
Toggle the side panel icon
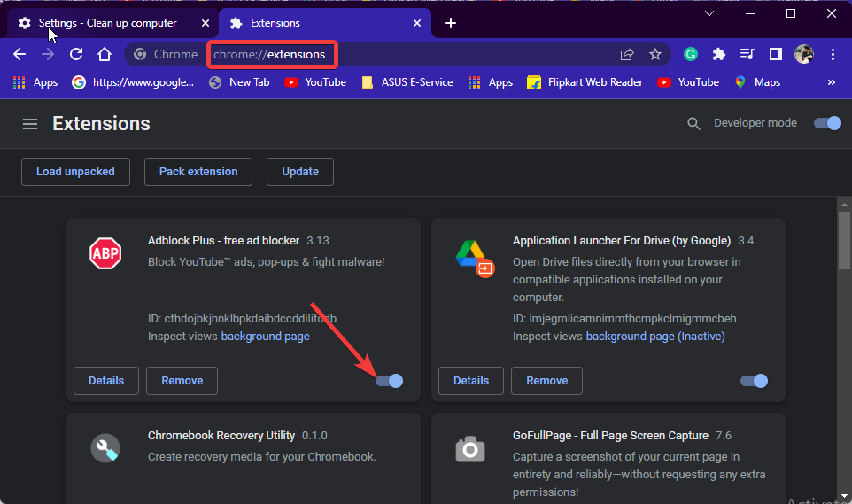coord(775,54)
